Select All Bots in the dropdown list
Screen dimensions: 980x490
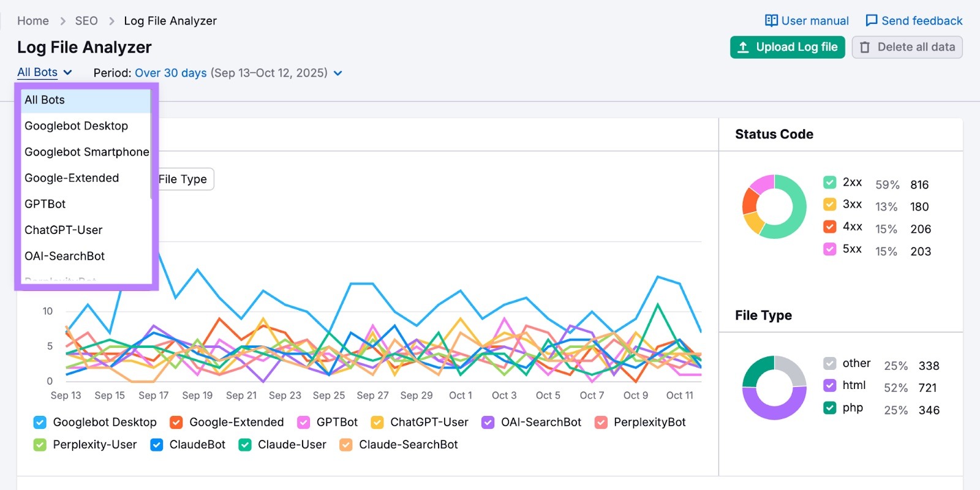(86, 100)
